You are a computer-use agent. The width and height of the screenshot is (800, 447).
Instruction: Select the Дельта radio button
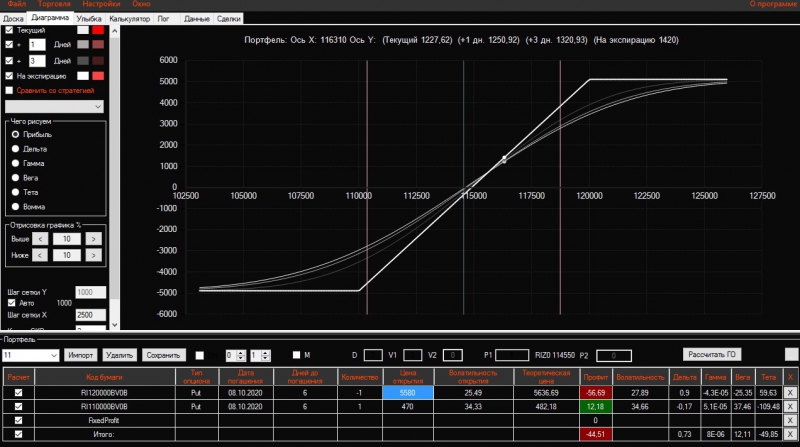15,149
